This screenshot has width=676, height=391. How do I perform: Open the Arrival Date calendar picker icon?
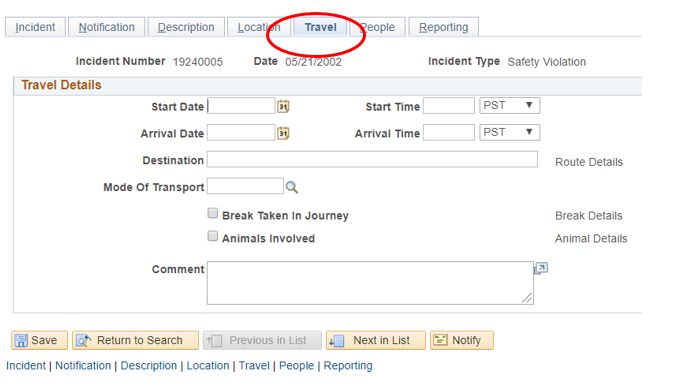tap(283, 133)
